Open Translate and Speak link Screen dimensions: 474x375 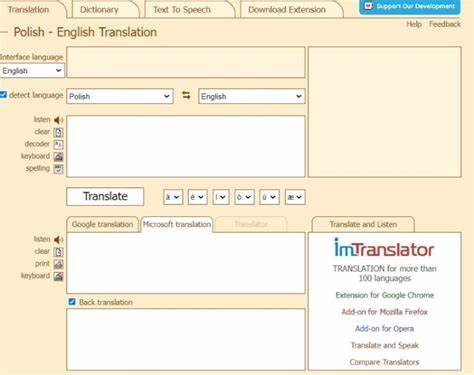(x=385, y=345)
